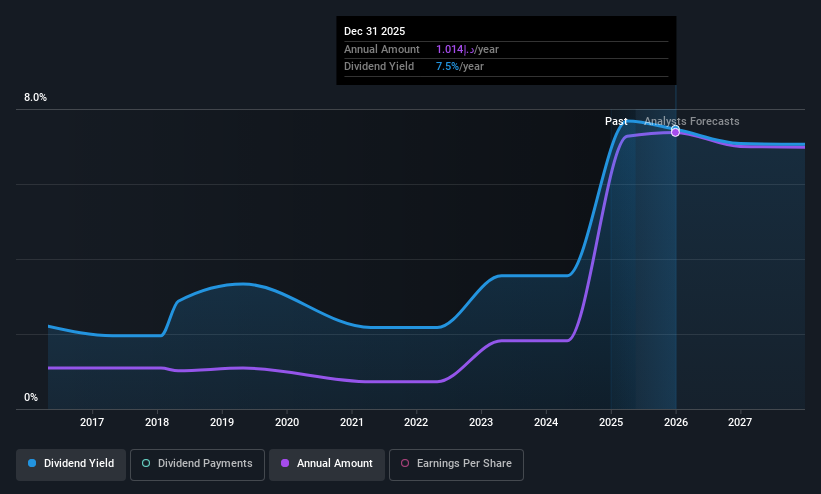Screen dimensions: 821x494
Task: Click the Past label on the chart
Action: [x=616, y=122]
